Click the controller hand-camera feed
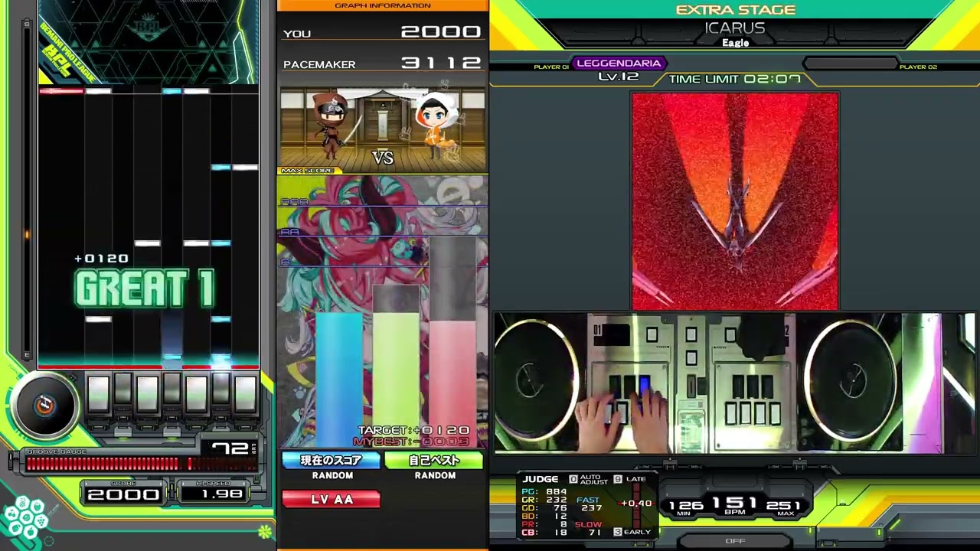The width and height of the screenshot is (980, 551). pos(735,383)
